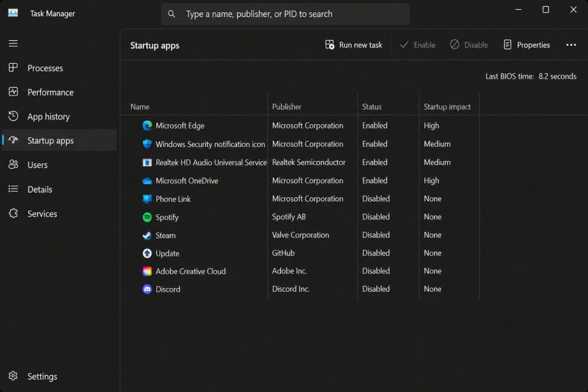Click the Spotify app icon
588x392 pixels.
147,217
